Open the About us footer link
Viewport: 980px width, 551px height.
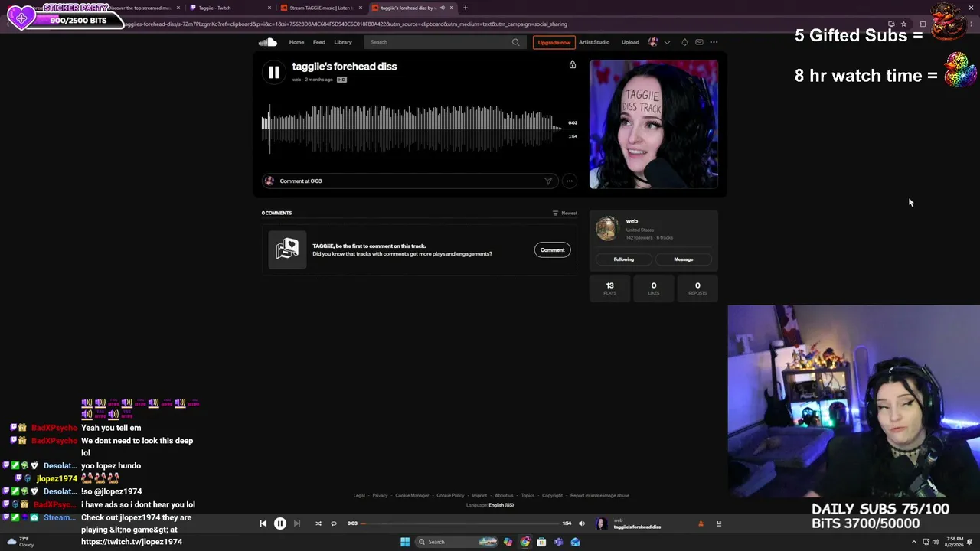point(504,495)
